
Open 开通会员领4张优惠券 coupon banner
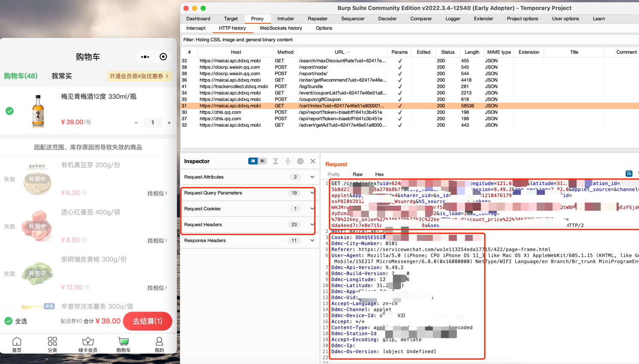pos(139,76)
